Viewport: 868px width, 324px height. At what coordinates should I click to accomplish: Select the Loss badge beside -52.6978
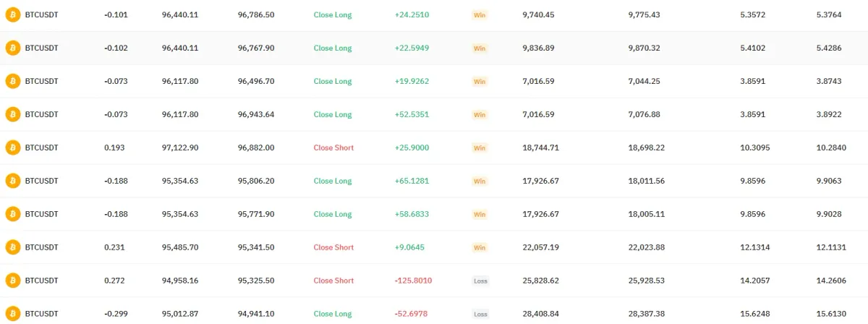tap(480, 314)
